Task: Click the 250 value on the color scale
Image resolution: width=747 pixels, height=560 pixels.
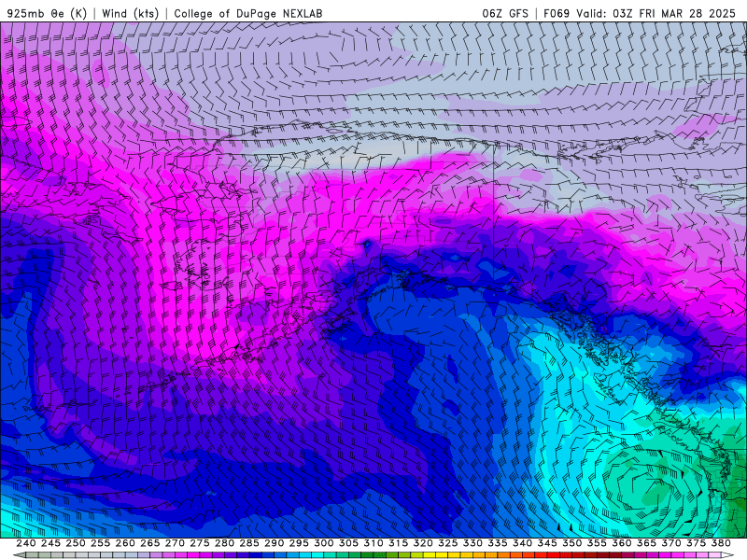Action: [76, 543]
